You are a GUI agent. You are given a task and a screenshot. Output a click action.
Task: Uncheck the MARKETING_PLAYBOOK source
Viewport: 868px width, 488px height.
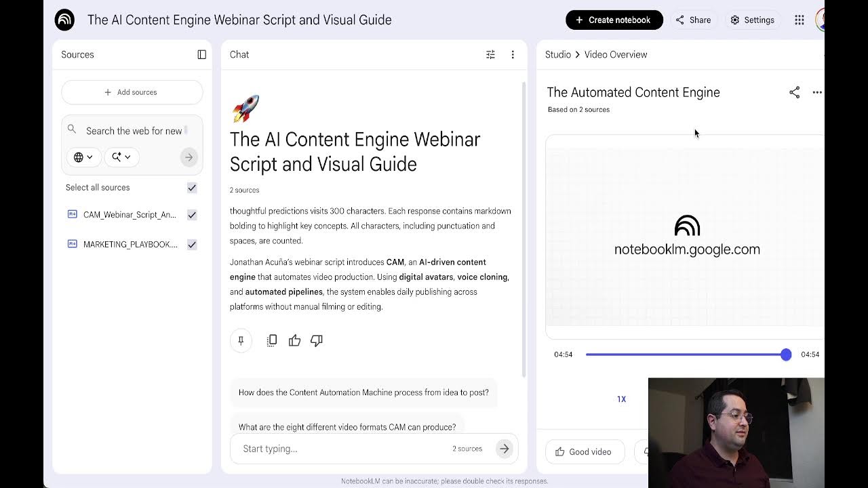pos(192,245)
